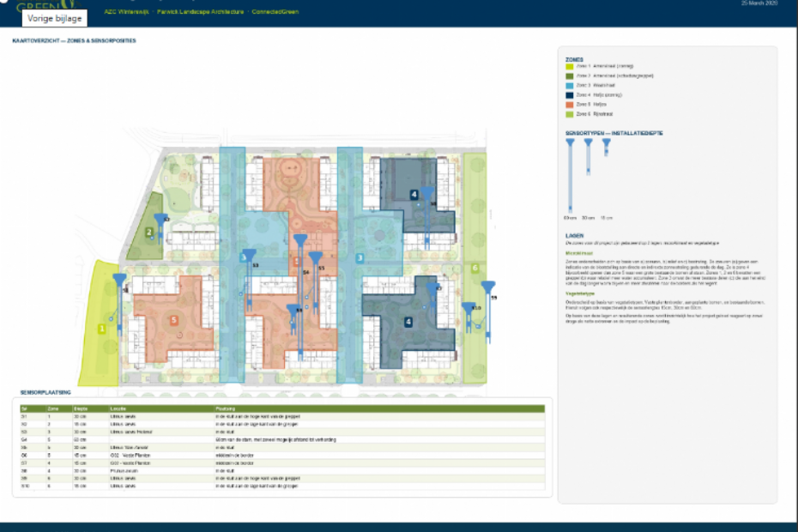Click the Locatie column header in table
The height and width of the screenshot is (532, 798).
[x=118, y=408]
